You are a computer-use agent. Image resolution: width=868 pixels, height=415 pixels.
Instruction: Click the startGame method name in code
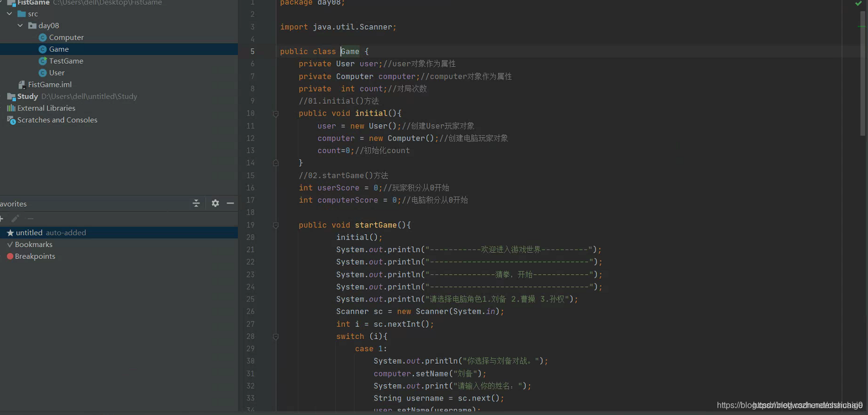376,225
